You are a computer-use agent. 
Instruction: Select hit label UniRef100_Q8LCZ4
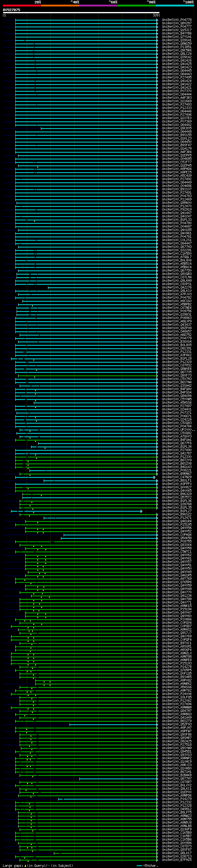[176, 54]
